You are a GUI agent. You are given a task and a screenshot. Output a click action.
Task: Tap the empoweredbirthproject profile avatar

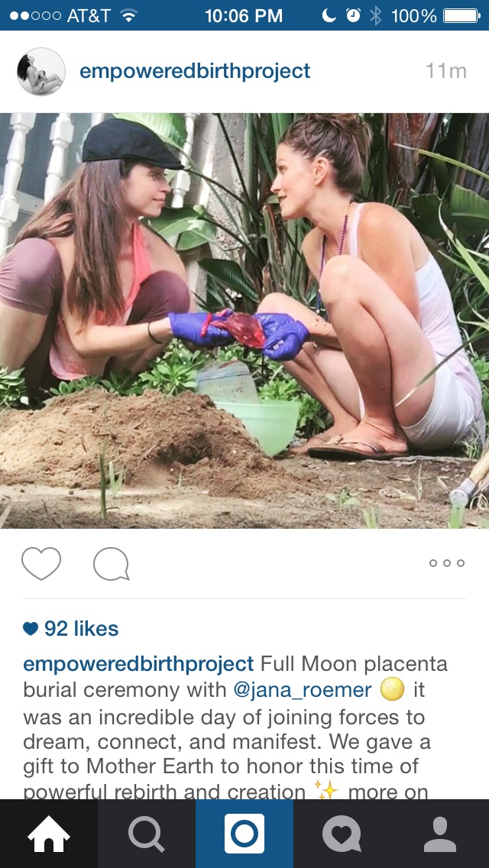41,71
